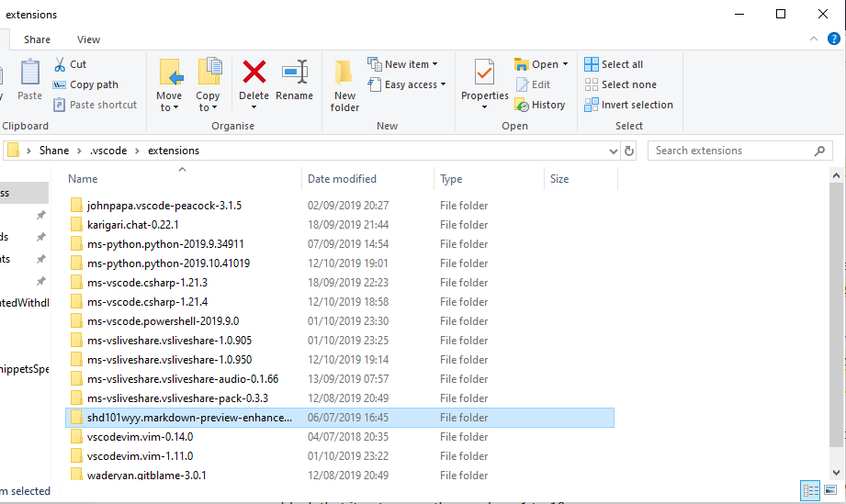846x504 pixels.
Task: Click the Properties checkmark icon
Action: tap(484, 73)
